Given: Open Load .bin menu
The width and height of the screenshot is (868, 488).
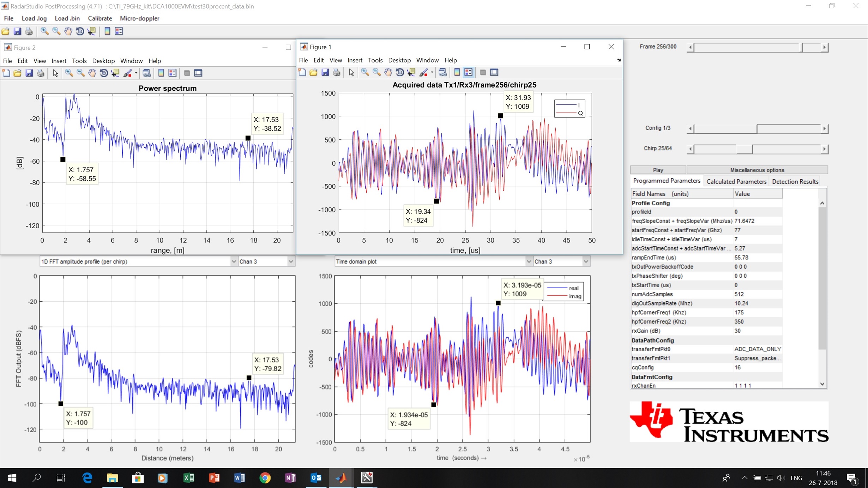Looking at the screenshot, I should point(67,18).
